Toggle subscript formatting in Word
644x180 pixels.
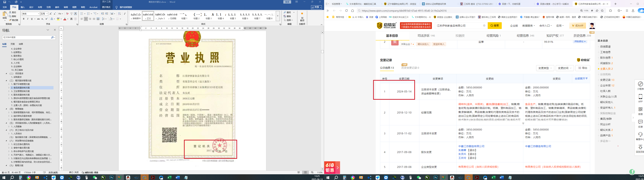[43, 19]
